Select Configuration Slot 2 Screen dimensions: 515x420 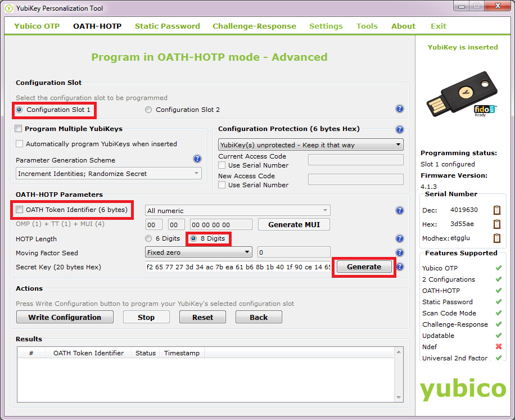[182, 110]
